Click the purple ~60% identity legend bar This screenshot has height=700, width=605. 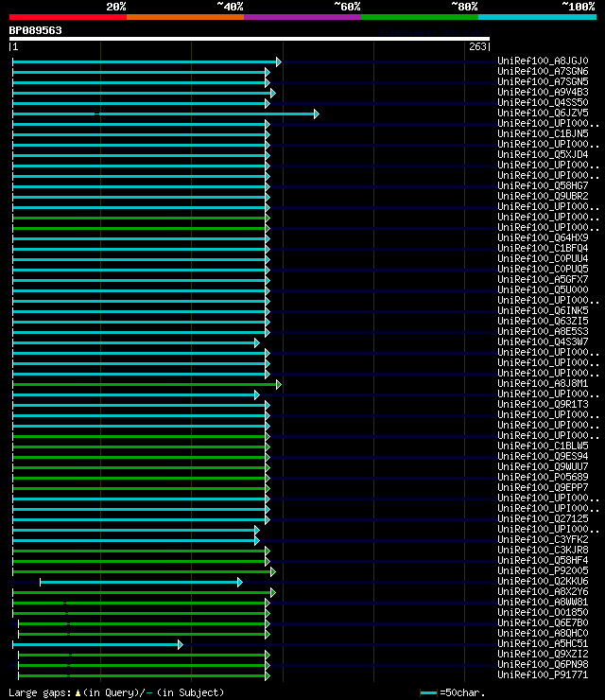coord(302,17)
